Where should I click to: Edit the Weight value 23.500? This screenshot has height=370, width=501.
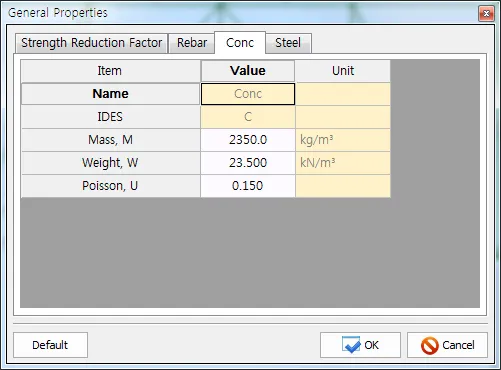pyautogui.click(x=248, y=163)
